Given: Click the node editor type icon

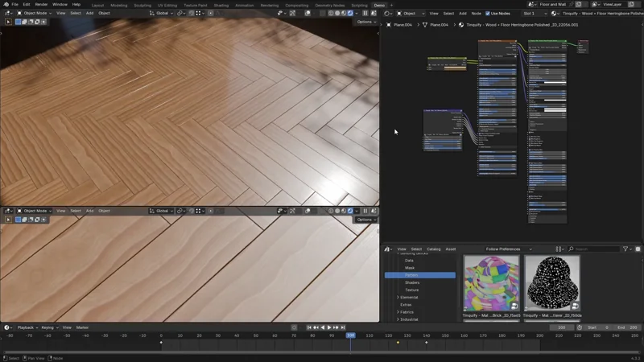Looking at the screenshot, I should coord(388,13).
